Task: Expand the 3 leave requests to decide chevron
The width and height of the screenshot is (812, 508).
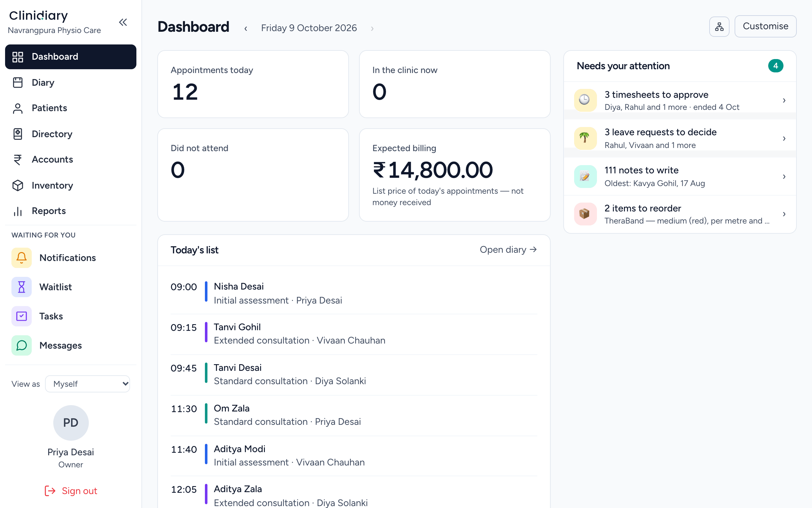Action: coord(784,138)
